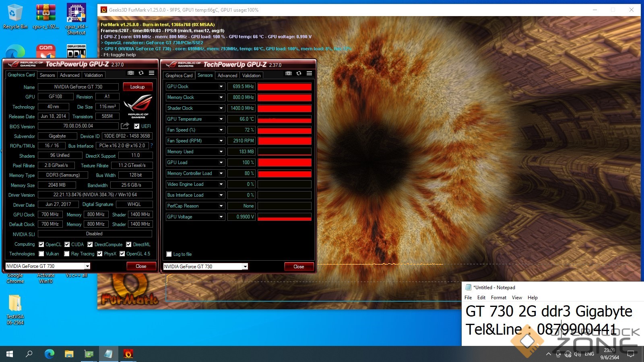Click the BIOS export share icon
This screenshot has height=362, width=644.
[125, 126]
